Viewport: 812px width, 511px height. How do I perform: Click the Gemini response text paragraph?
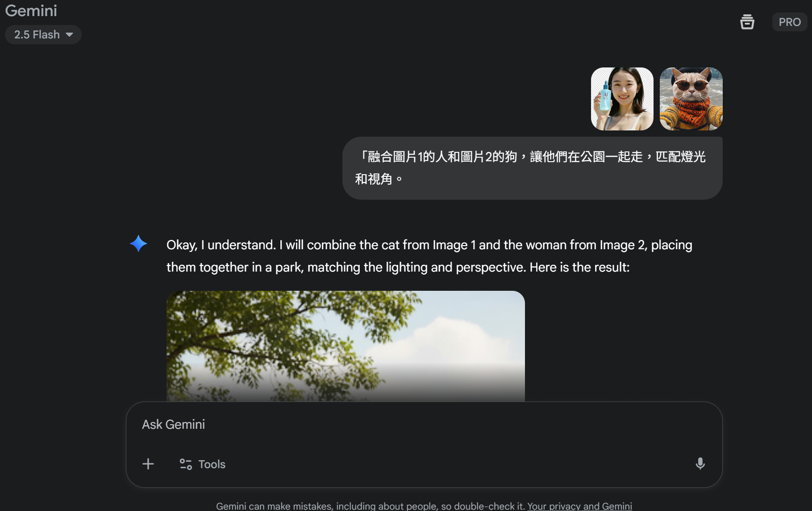point(429,256)
